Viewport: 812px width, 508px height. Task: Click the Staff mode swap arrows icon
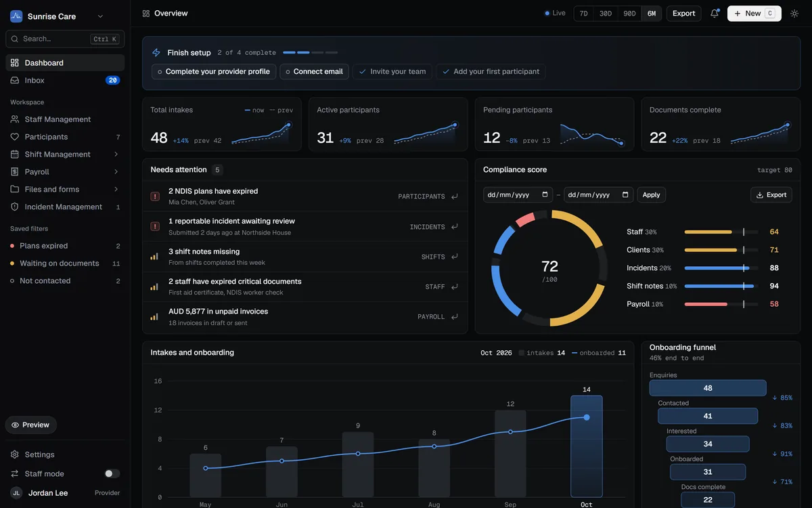pos(15,474)
